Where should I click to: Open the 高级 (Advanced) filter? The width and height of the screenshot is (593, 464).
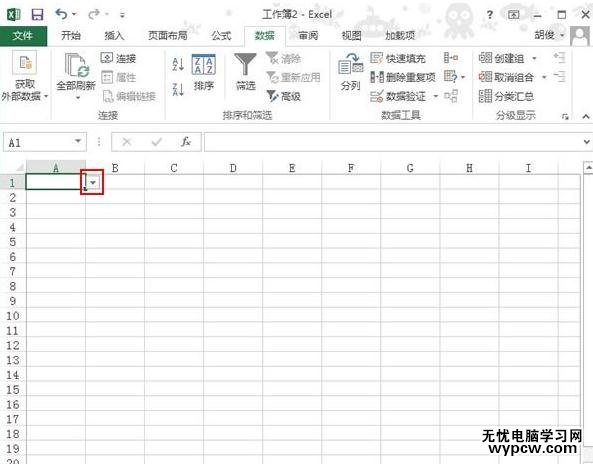[284, 96]
